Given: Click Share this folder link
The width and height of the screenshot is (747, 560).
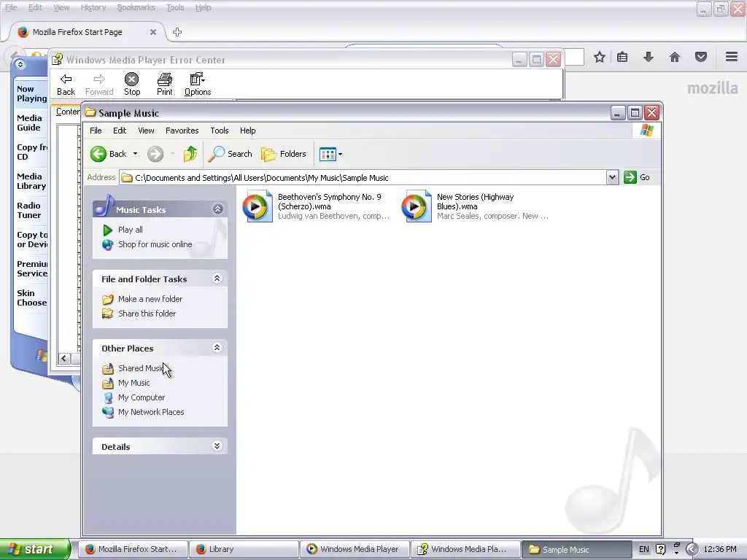Looking at the screenshot, I should tap(147, 314).
